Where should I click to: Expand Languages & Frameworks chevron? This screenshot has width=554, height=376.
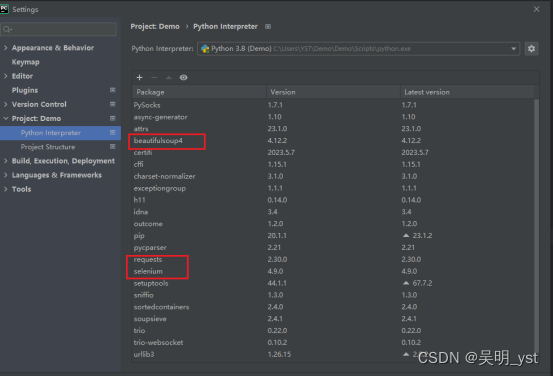click(5, 175)
